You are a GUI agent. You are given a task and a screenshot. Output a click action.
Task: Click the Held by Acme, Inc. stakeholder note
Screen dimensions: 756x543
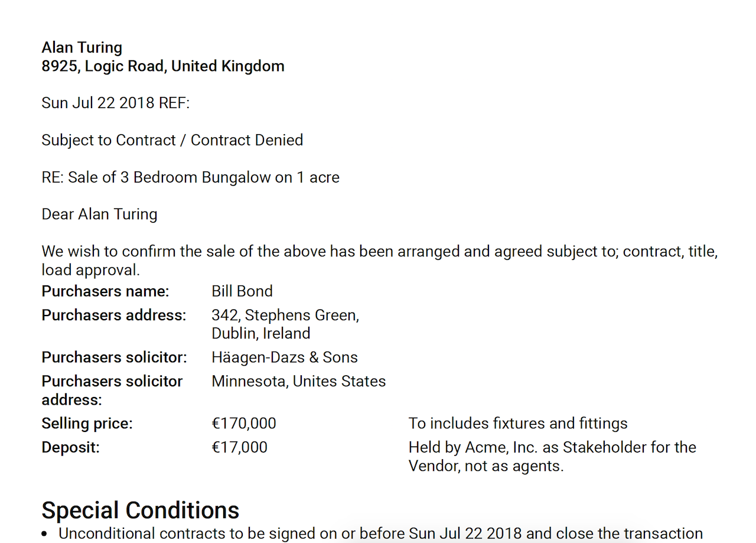coord(552,457)
